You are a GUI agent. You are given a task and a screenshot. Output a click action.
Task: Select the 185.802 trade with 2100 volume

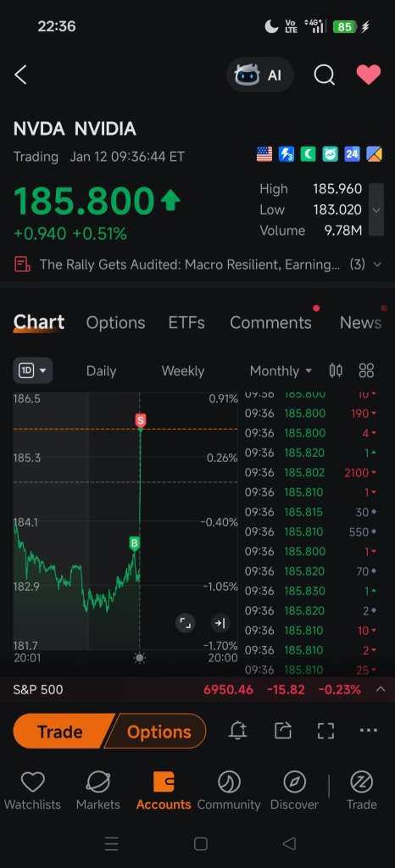[x=311, y=472]
